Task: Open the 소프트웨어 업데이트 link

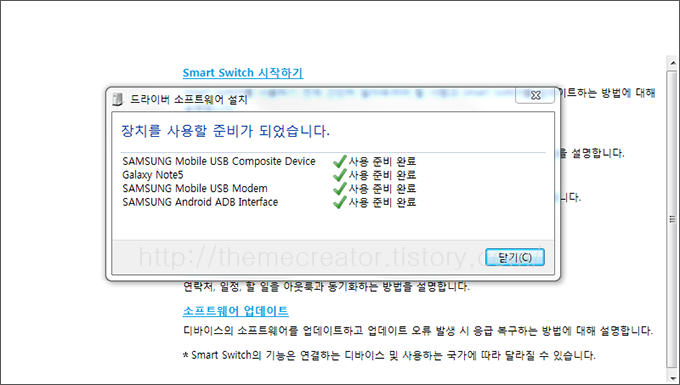Action: (235, 311)
